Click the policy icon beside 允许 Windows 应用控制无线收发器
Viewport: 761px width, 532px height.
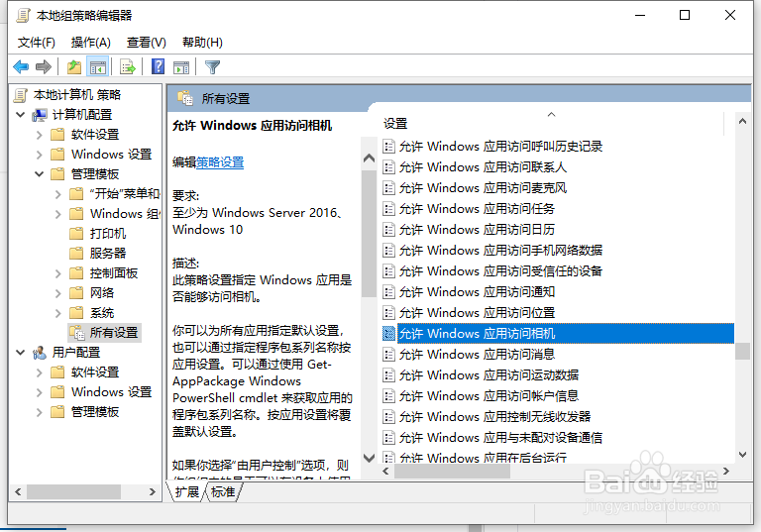tap(388, 417)
